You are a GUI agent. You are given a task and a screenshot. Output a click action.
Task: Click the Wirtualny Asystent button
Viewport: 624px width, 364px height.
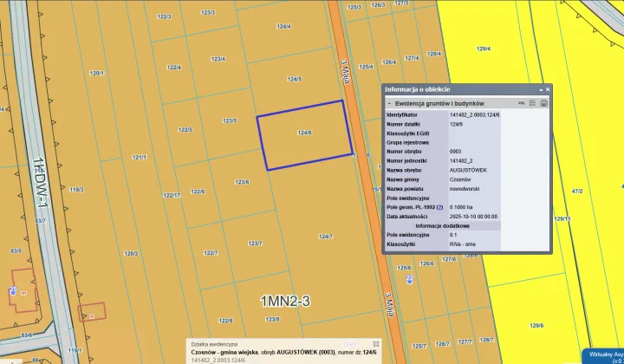(x=604, y=356)
